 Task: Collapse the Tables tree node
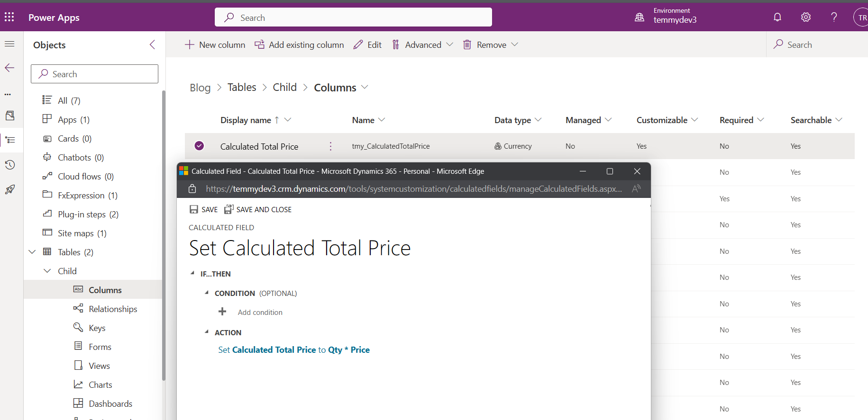[x=32, y=252]
